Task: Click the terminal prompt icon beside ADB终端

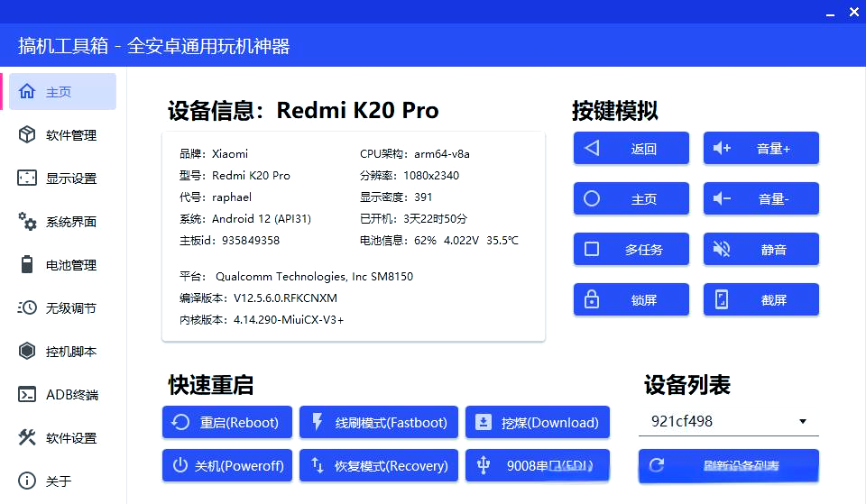Action: pyautogui.click(x=27, y=394)
